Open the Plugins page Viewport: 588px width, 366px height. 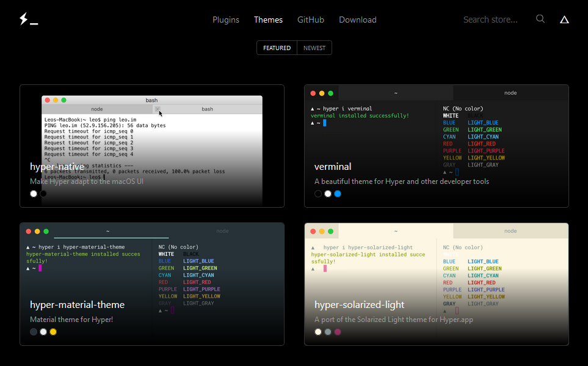click(226, 20)
